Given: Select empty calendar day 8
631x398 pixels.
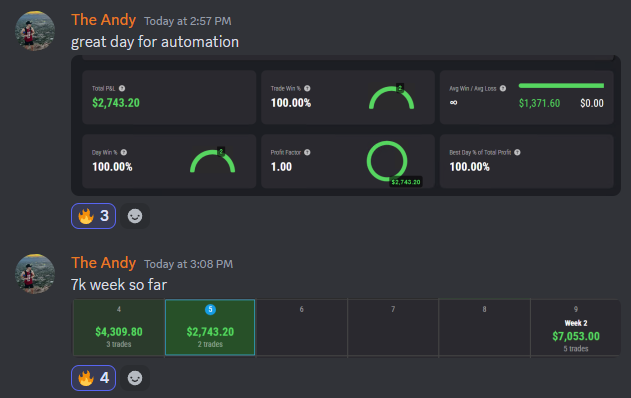Looking at the screenshot, I should tap(485, 328).
